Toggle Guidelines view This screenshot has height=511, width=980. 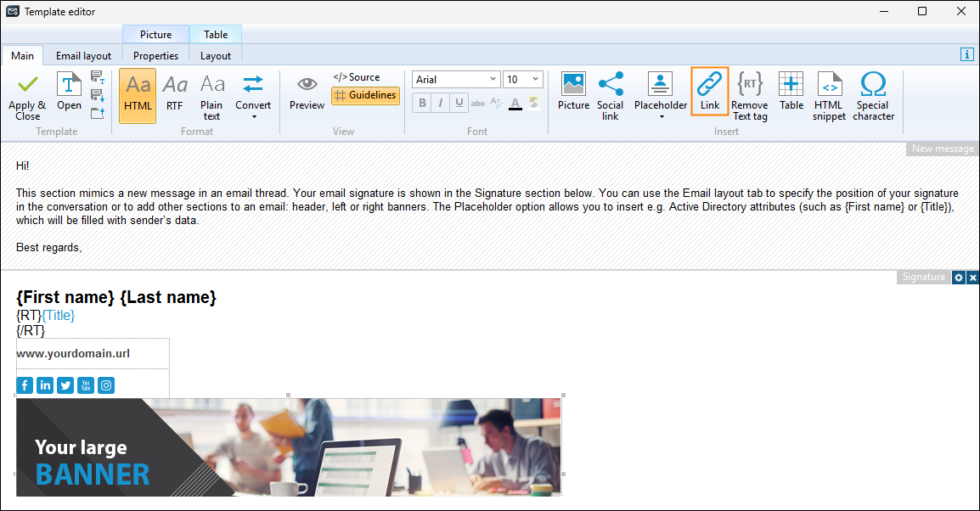coord(366,96)
